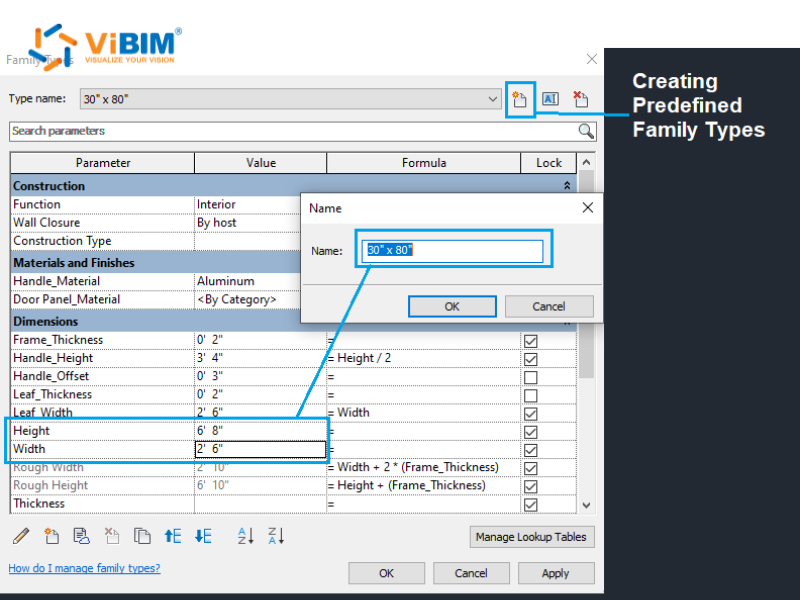Click the Delete Parameter icon in bottom toolbar

[112, 536]
